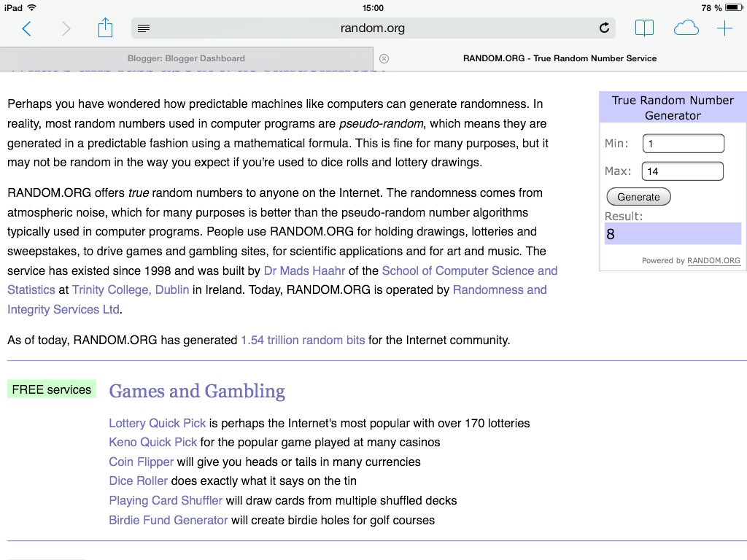
Task: Reload the page with the refresh icon
Action: pos(604,28)
